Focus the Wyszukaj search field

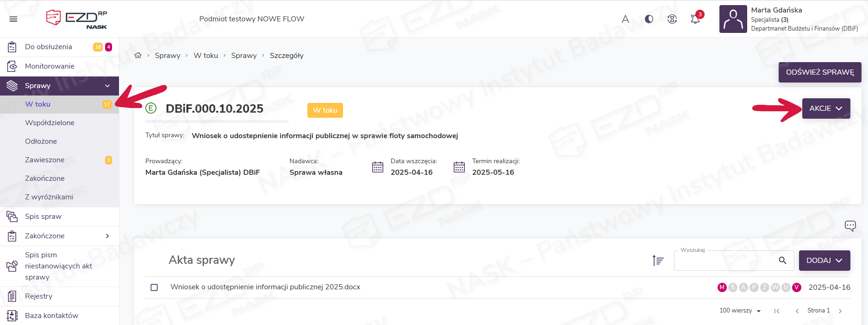pyautogui.click(x=724, y=261)
